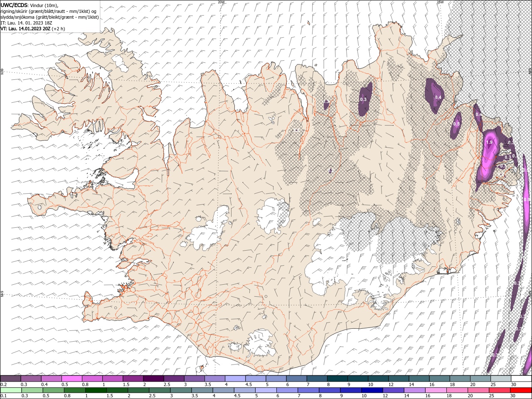Pick the rain scale swatch for 9–10 mm
The width and height of the screenshot is (532, 399).
tap(351, 390)
